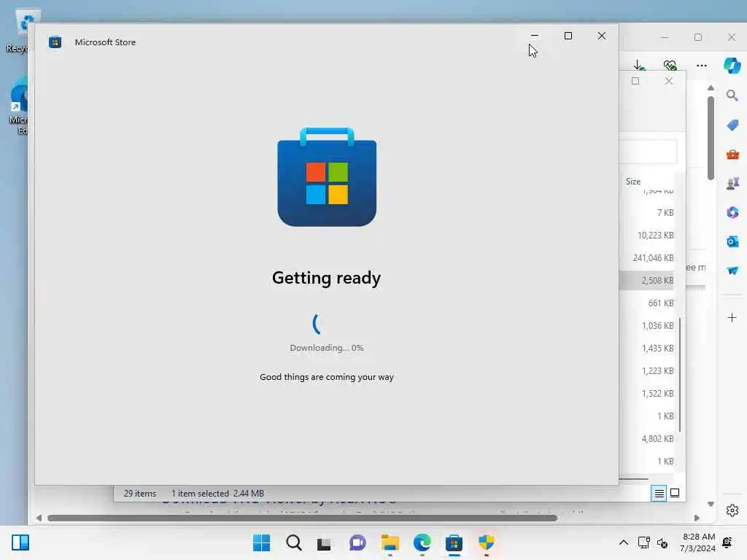Switch File Explorer to large icons view
747x560 pixels.
click(x=675, y=493)
